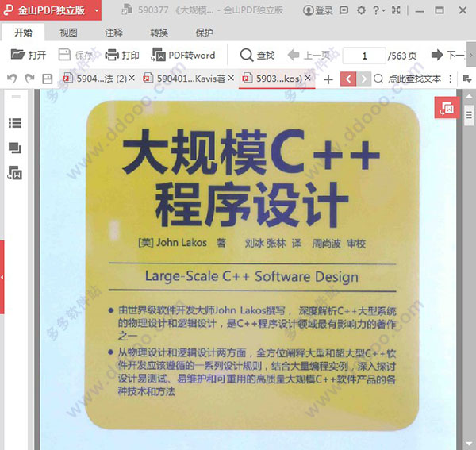Expand the ribbon overflow chevron at right
The height and width of the screenshot is (450, 476).
coord(471,55)
